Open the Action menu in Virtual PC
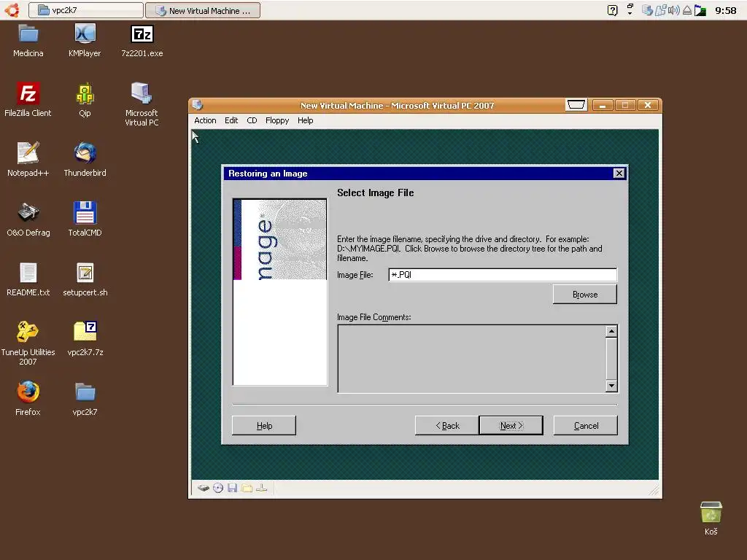Screen dimensions: 747x560 [205, 120]
